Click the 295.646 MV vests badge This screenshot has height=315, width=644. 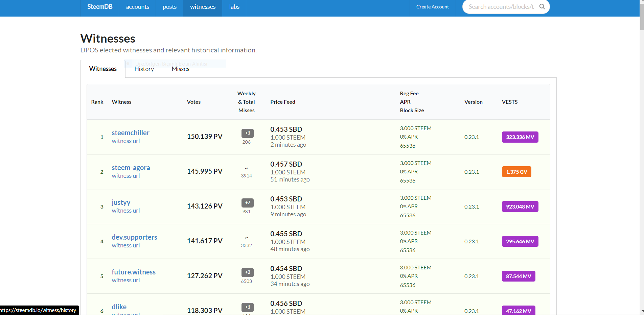(520, 241)
